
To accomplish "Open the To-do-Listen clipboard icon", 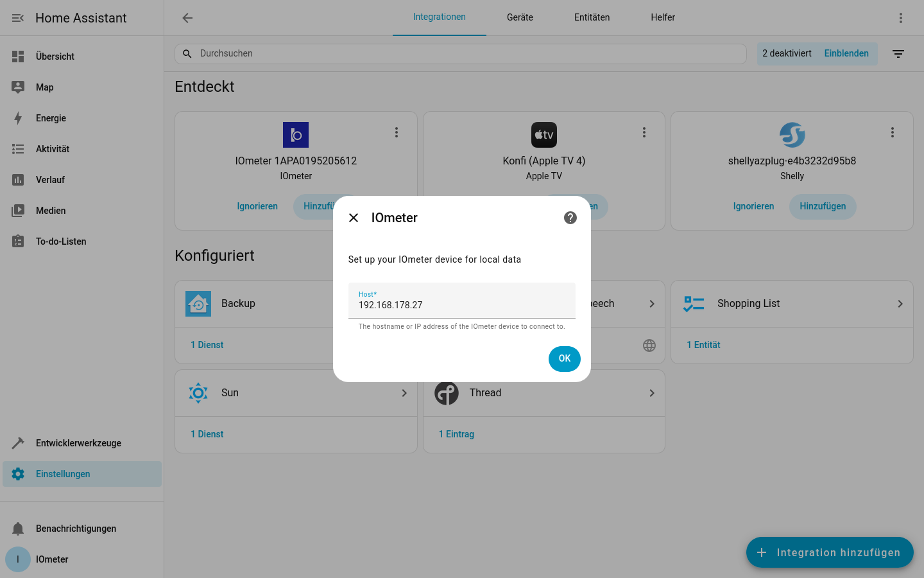I will [x=18, y=241].
